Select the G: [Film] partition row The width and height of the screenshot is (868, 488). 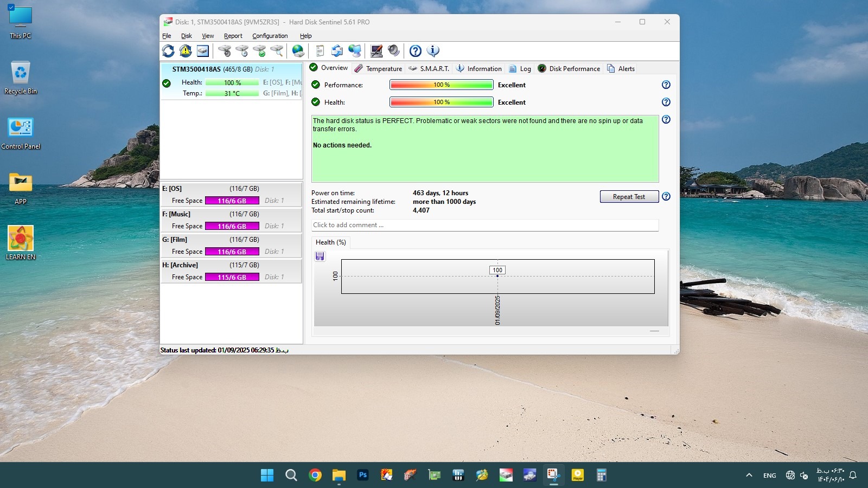232,245
